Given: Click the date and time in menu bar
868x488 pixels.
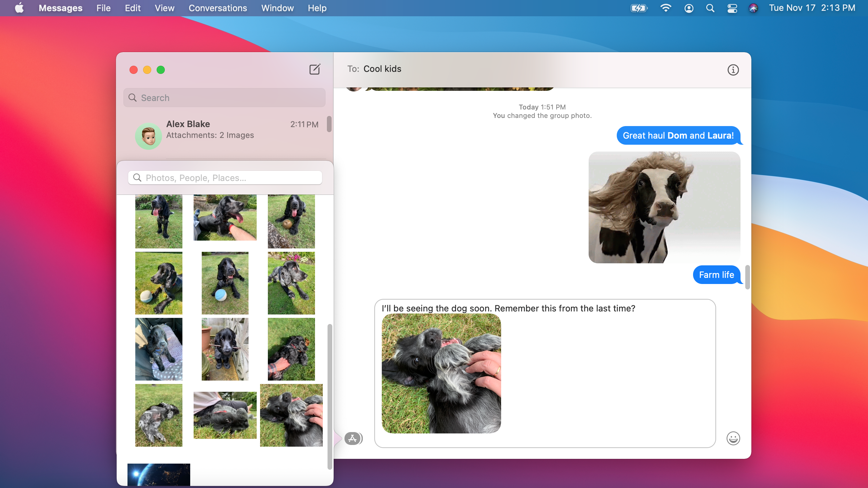Looking at the screenshot, I should 812,8.
